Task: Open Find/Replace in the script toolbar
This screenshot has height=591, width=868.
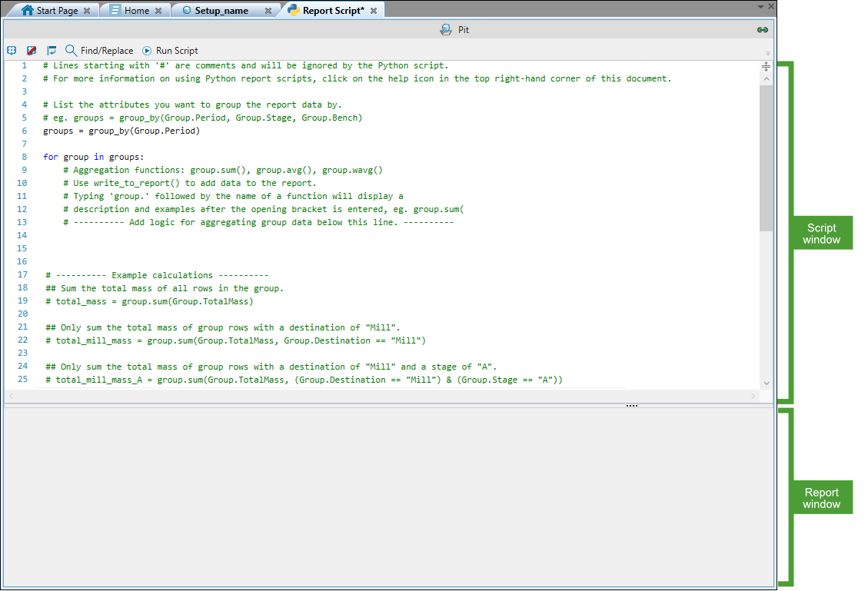Action: [100, 51]
